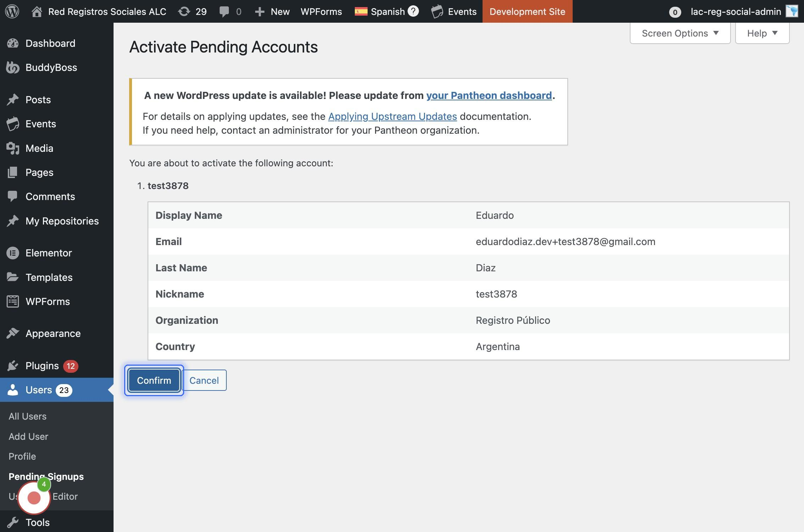Click the comments bubble icon in admin bar
This screenshot has width=804, height=532.
[224, 11]
